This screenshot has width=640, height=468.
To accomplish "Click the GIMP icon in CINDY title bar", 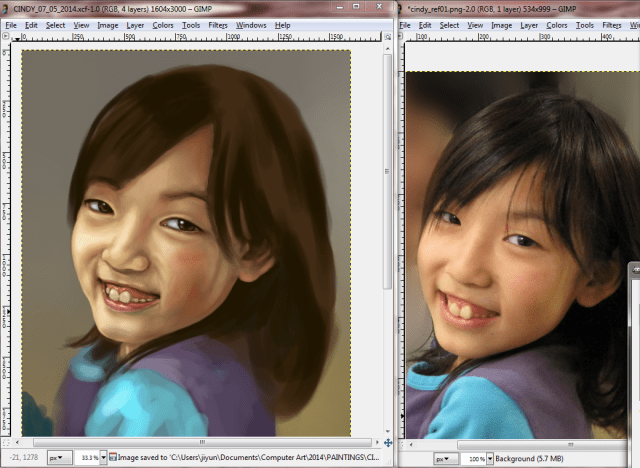I will [5, 9].
